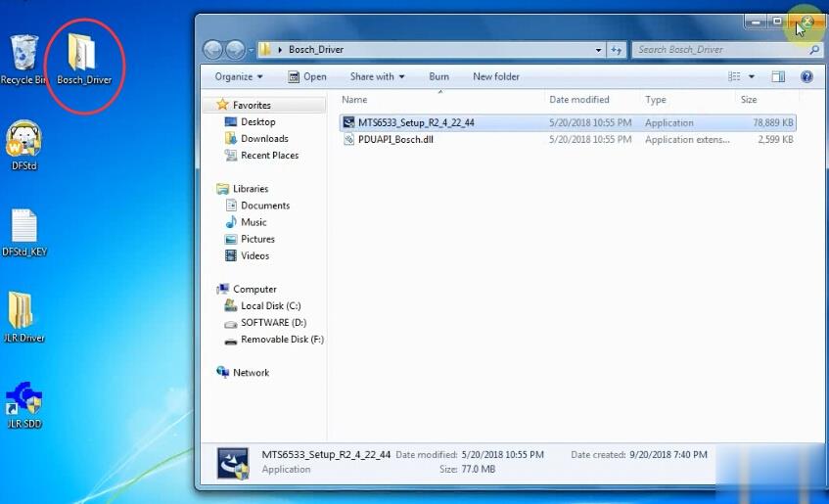
Task: Click the Explorer Forward navigation arrow
Action: 235,50
